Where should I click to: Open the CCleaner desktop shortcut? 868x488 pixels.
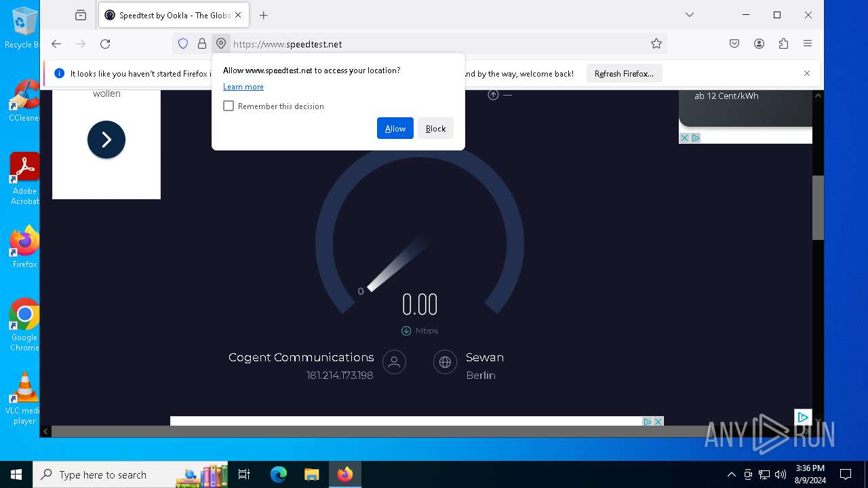24,100
